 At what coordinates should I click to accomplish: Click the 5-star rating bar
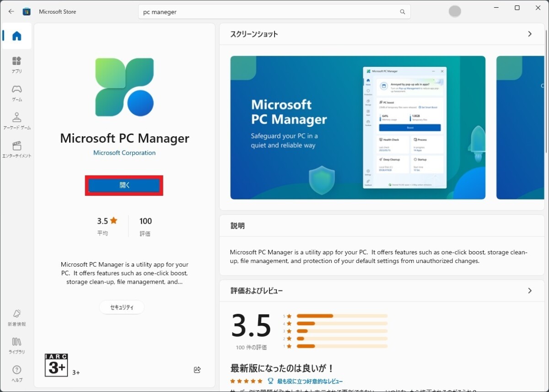point(342,316)
